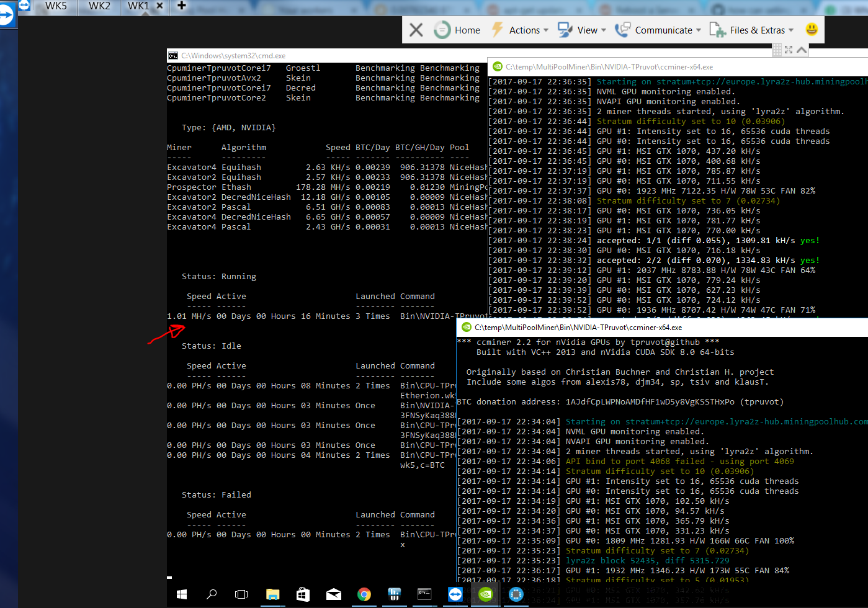The height and width of the screenshot is (608, 868).
Task: Open the Windows Start menu
Action: pos(181,594)
